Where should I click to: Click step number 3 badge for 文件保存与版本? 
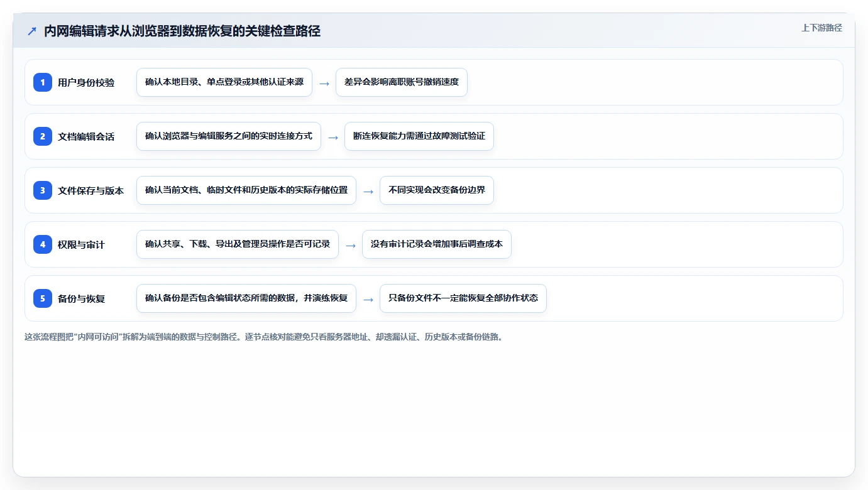click(43, 190)
